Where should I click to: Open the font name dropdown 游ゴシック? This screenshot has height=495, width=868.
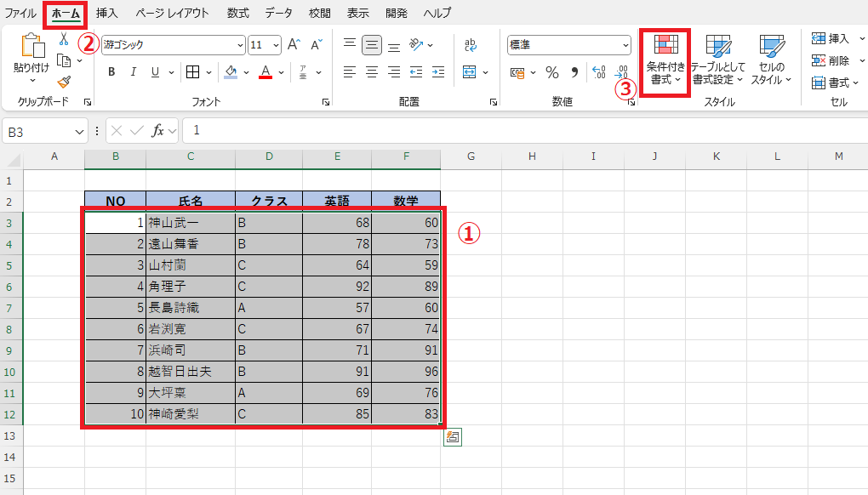pyautogui.click(x=240, y=45)
